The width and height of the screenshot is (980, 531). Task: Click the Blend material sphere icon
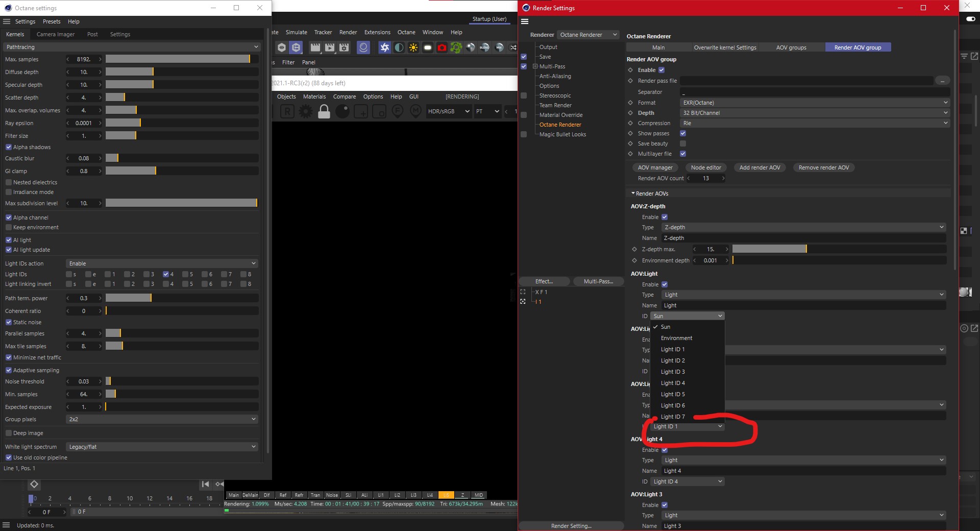click(x=484, y=47)
